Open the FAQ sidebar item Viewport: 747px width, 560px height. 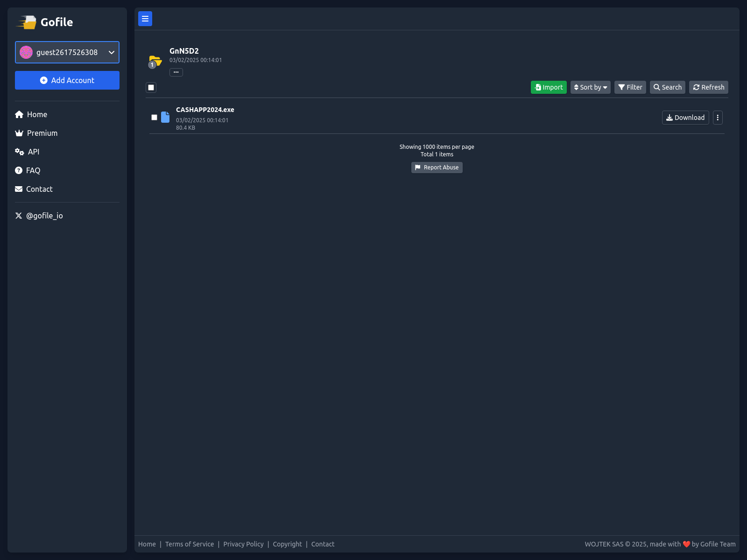point(28,170)
